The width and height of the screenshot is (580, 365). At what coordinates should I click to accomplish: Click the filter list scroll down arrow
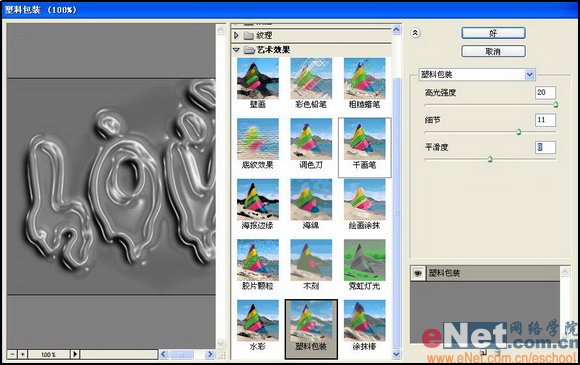[x=396, y=354]
